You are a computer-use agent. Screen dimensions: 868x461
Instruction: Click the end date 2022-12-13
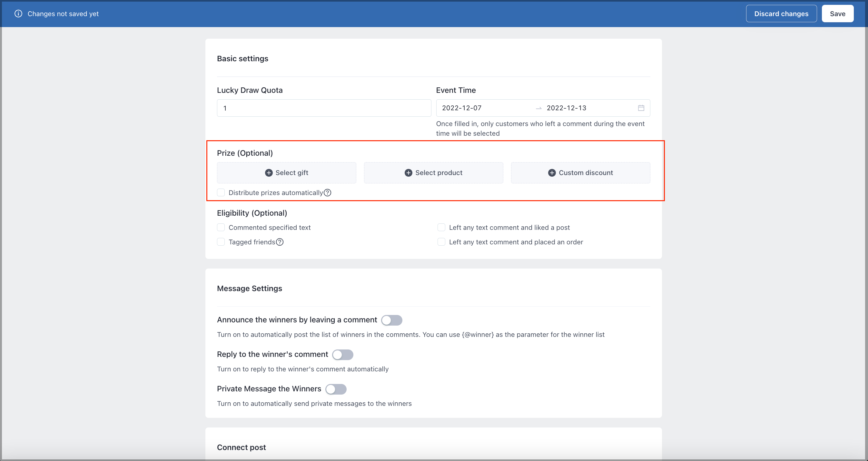click(x=567, y=108)
